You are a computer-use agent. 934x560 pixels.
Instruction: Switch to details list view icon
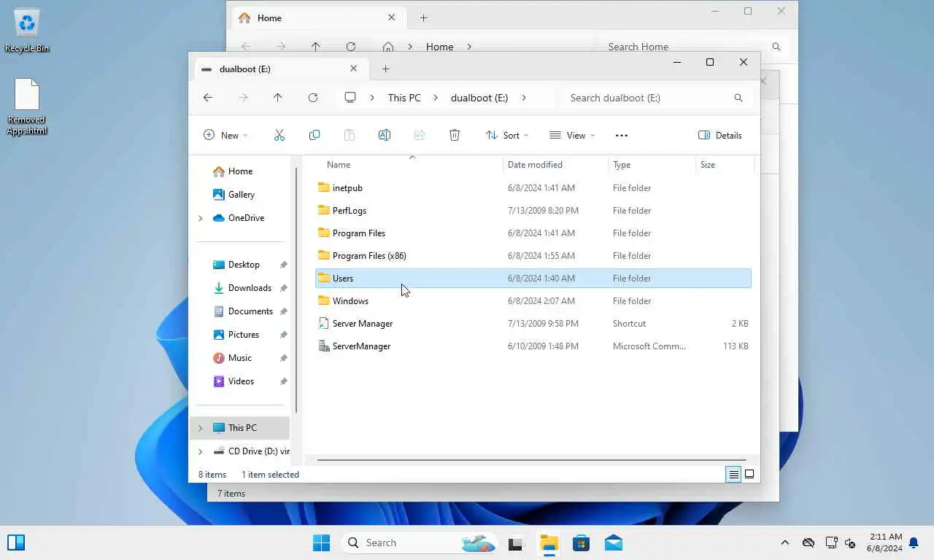(733, 475)
